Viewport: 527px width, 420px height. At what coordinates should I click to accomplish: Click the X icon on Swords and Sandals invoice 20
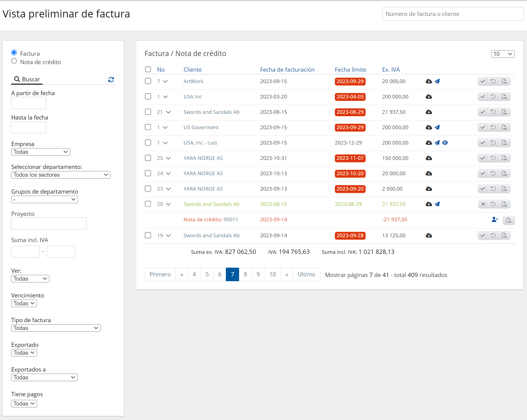483,204
